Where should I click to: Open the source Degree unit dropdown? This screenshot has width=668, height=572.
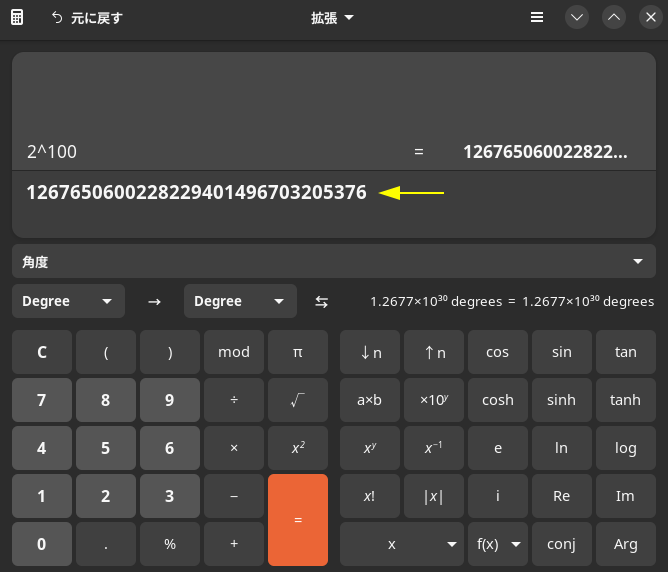(68, 301)
